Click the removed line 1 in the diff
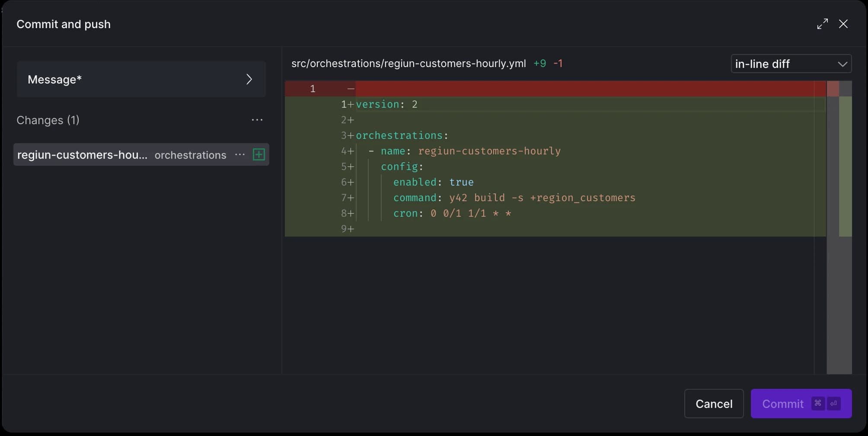 tap(555, 89)
